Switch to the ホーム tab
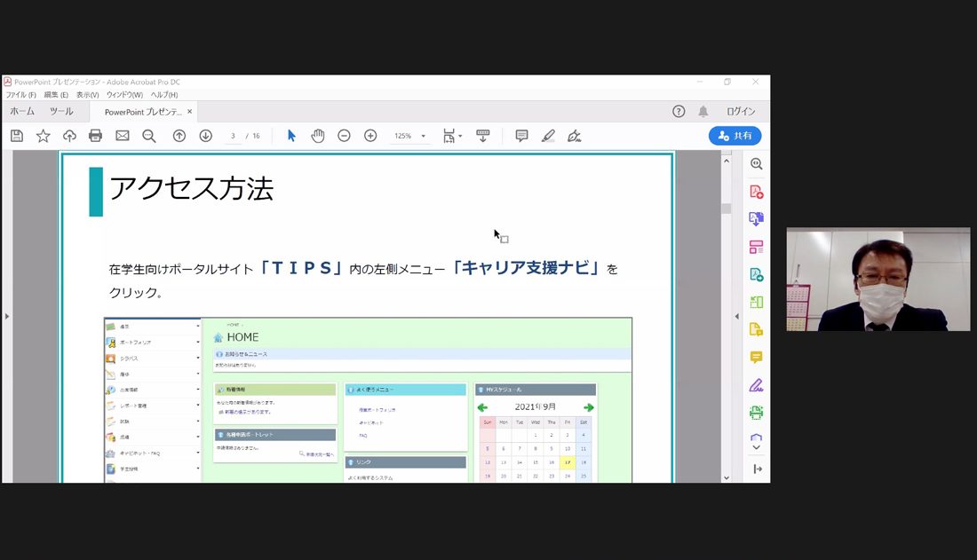977x560 pixels. pos(22,112)
